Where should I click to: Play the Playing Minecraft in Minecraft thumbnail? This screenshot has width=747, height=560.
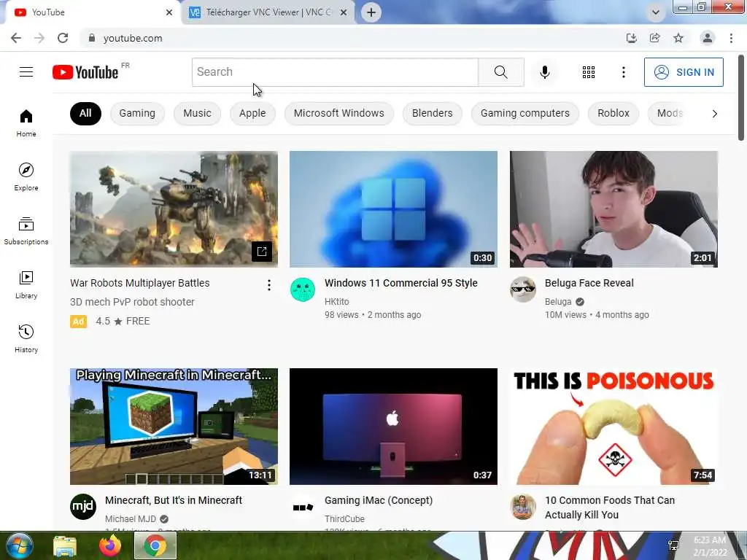tap(174, 426)
